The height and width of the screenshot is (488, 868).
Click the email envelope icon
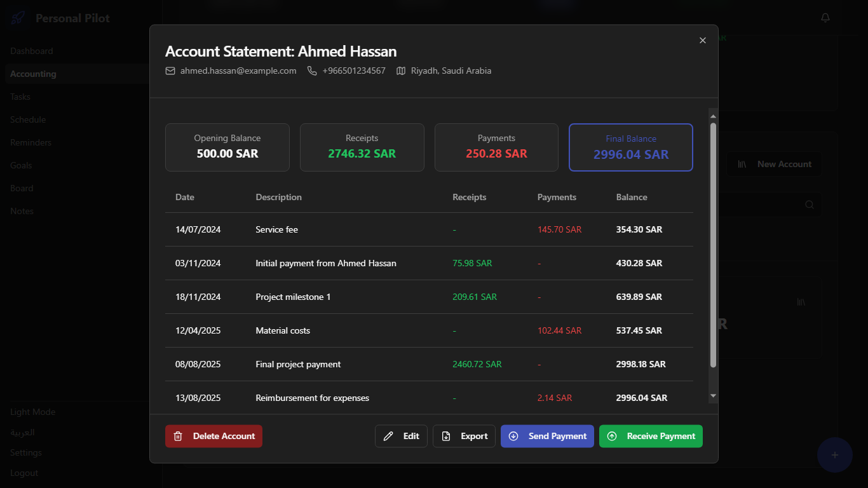(170, 71)
